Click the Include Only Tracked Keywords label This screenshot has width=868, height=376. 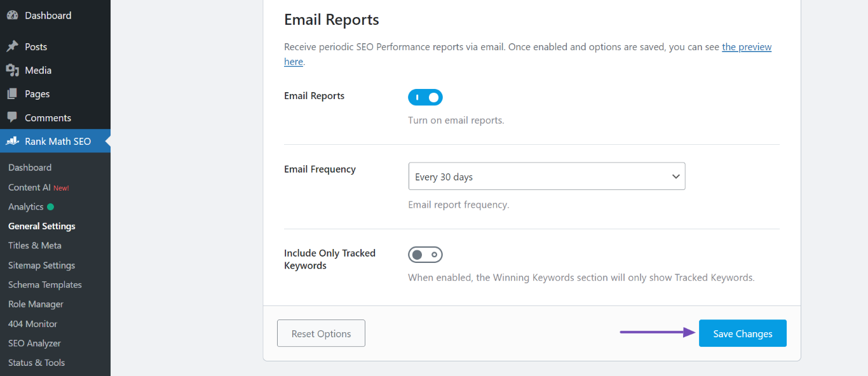tap(330, 259)
